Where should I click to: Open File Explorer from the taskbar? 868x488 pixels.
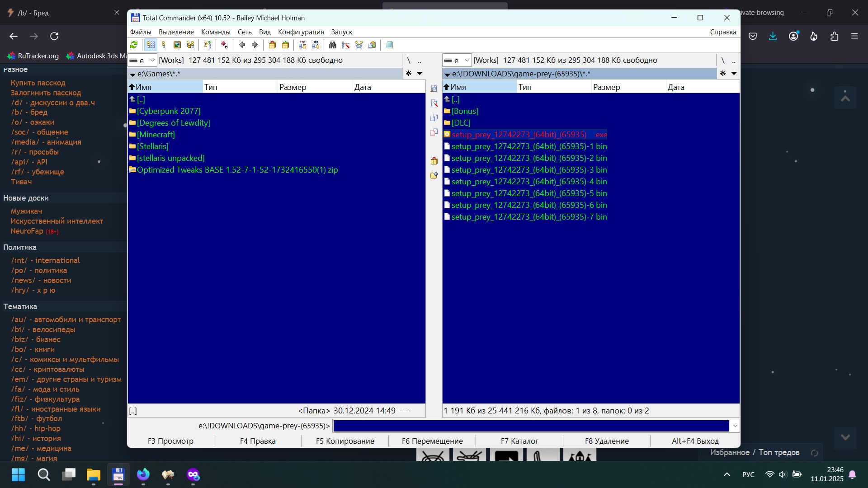[x=93, y=475]
